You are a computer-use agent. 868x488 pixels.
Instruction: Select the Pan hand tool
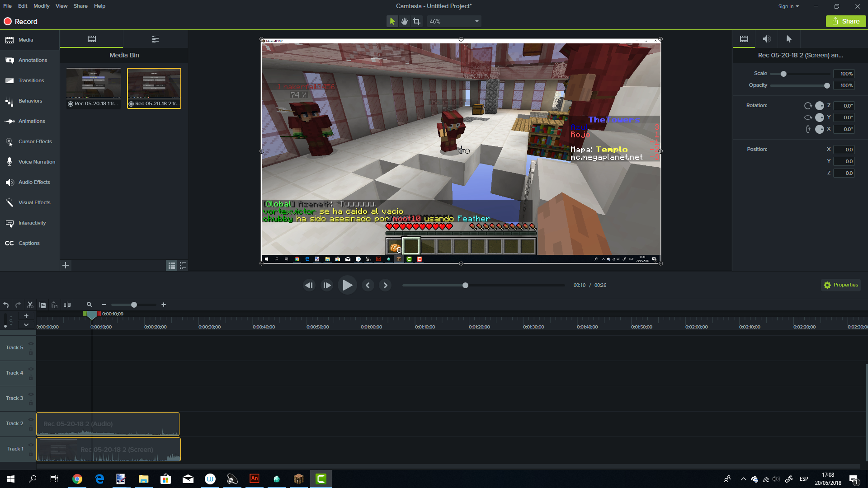pyautogui.click(x=404, y=21)
